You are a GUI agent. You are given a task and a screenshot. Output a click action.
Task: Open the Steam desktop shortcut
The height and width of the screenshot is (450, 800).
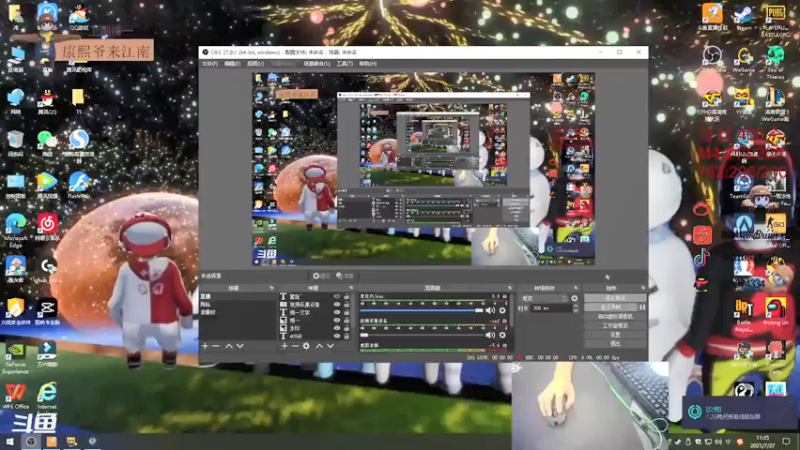click(744, 18)
